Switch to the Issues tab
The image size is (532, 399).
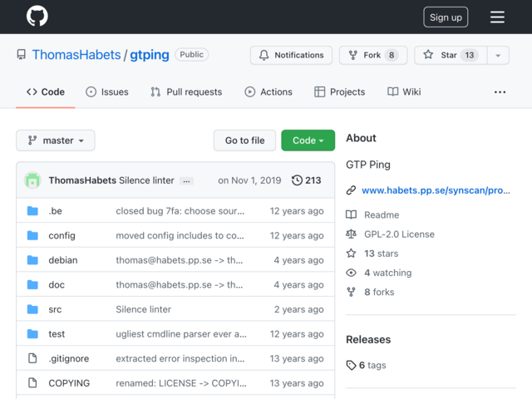coord(107,92)
